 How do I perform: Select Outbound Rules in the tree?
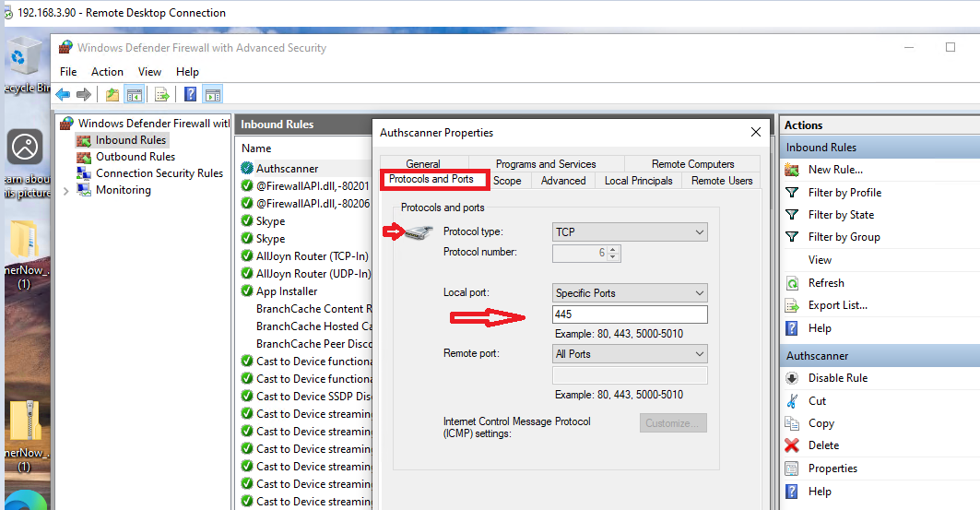click(x=135, y=156)
